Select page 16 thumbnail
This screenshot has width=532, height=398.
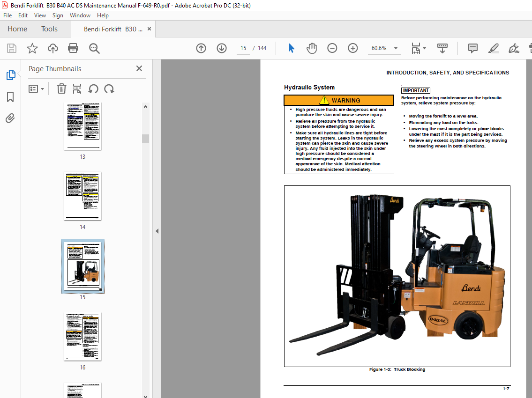82,337
